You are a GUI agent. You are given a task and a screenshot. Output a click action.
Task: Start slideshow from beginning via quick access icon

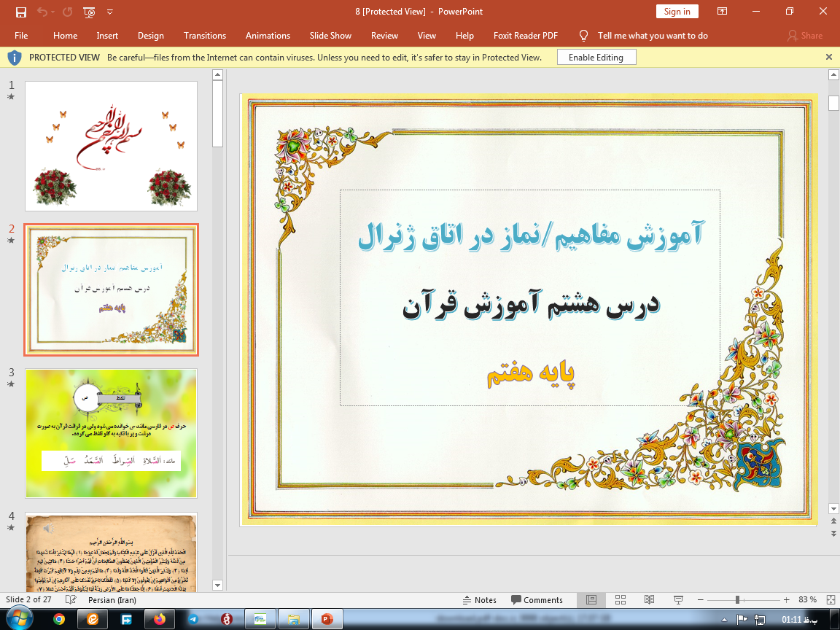pyautogui.click(x=89, y=12)
